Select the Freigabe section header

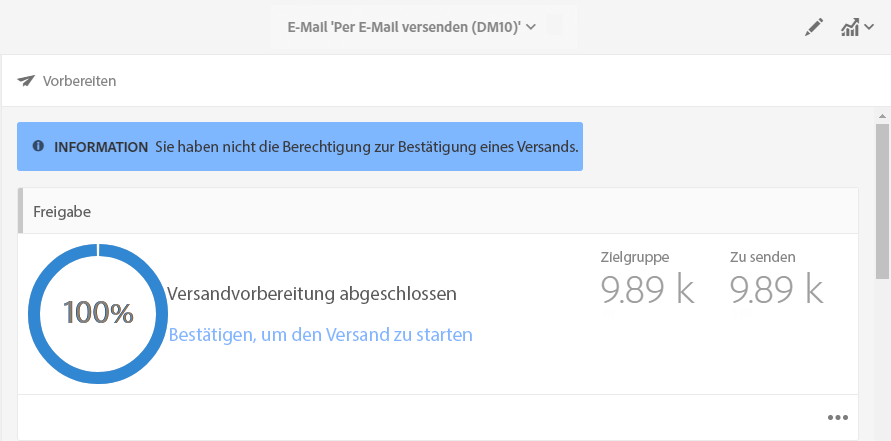tap(64, 212)
